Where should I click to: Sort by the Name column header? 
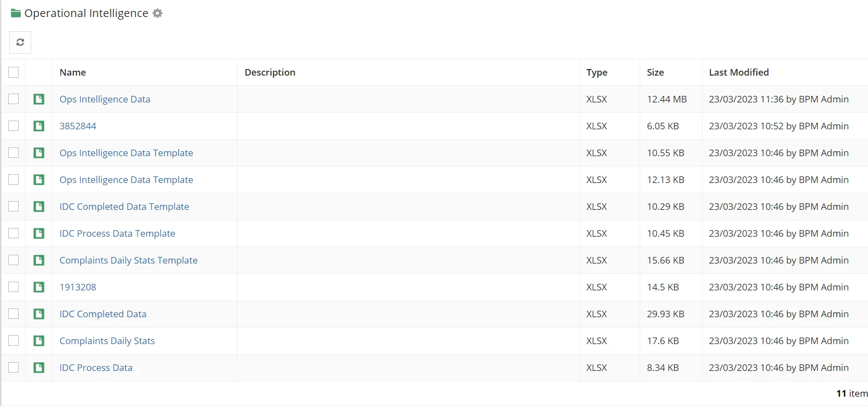click(x=73, y=72)
